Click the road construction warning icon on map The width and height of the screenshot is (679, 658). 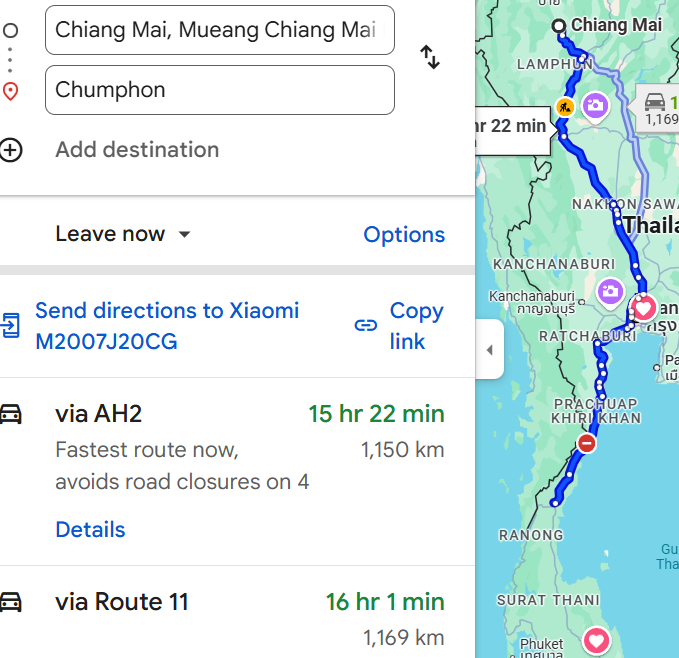click(565, 107)
